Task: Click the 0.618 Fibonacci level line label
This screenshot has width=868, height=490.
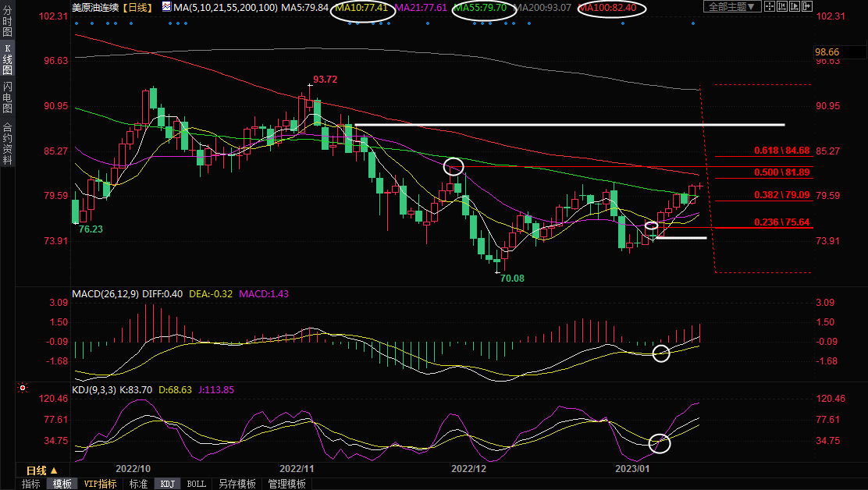Action: pos(781,151)
